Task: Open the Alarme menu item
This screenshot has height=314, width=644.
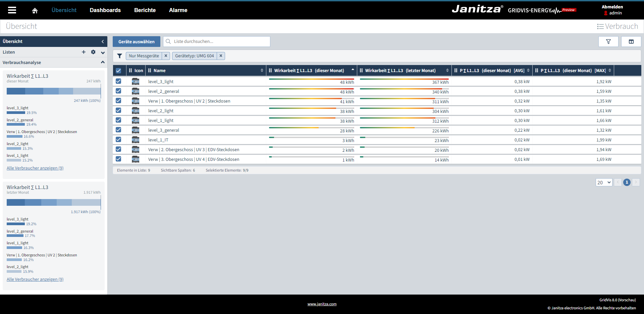Action: coord(178,10)
